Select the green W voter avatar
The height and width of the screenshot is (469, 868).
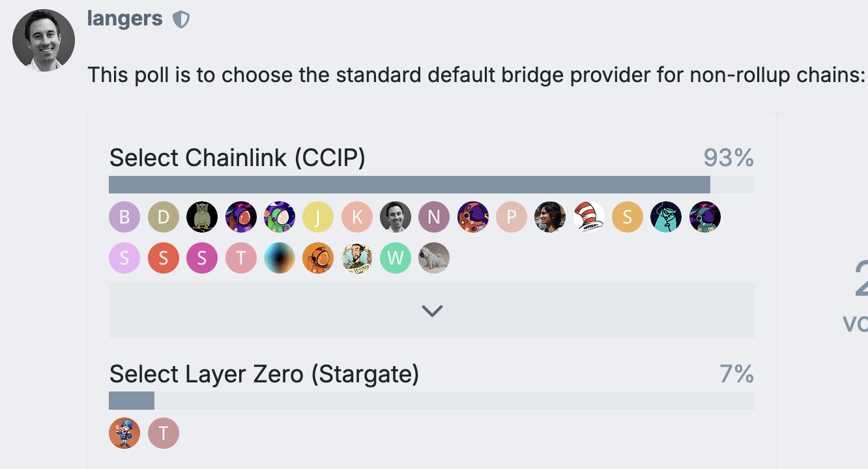pyautogui.click(x=396, y=259)
